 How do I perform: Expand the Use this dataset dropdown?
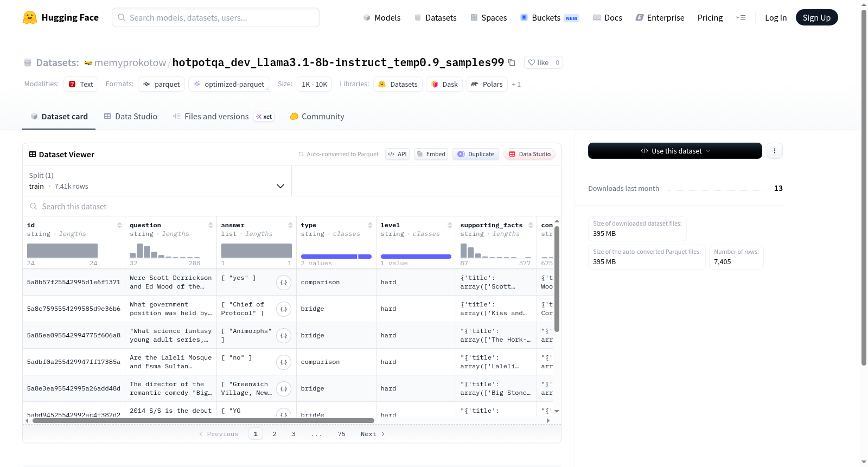pyautogui.click(x=675, y=151)
